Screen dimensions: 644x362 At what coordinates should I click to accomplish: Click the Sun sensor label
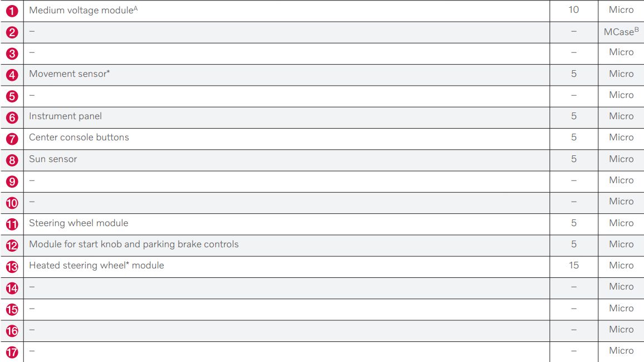coord(53,159)
